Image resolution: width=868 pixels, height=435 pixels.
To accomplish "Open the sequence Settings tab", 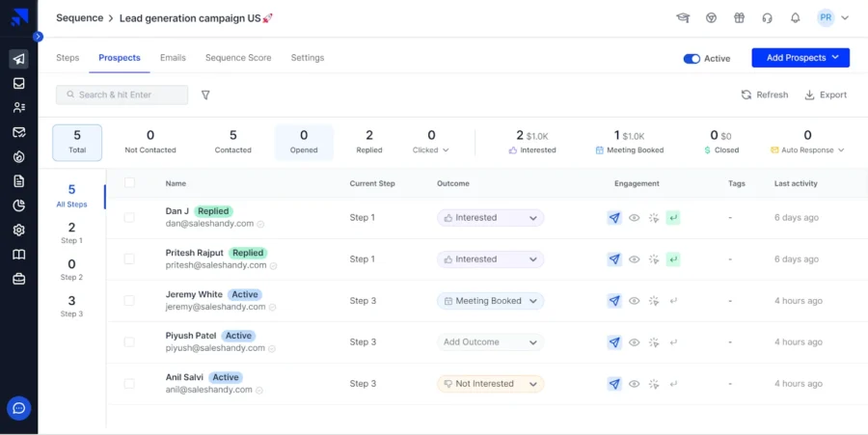I will point(308,58).
